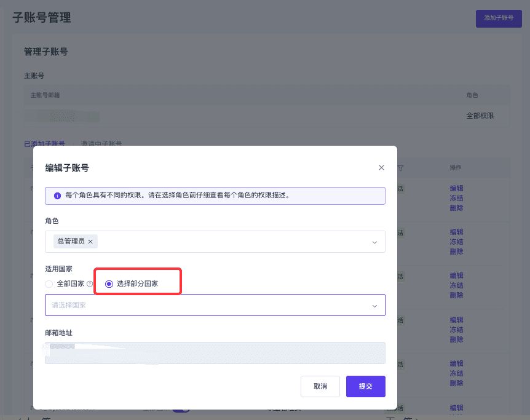Click the 添加子账号 button
Screen dimensions: 530x420
pos(499,18)
